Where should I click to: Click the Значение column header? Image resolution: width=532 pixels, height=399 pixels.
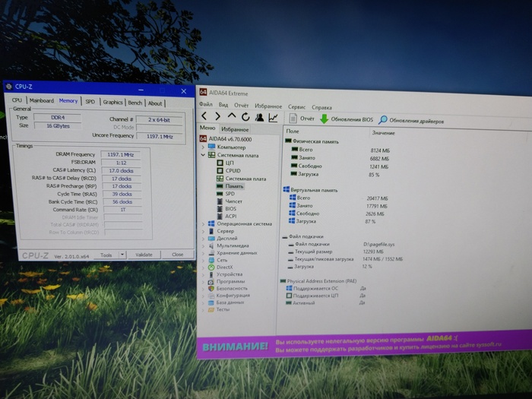tap(383, 133)
